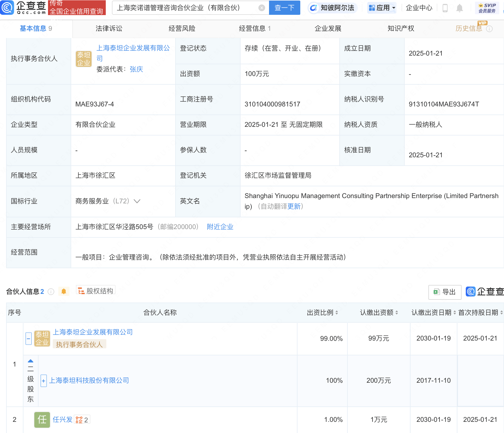Image resolution: width=504 pixels, height=433 pixels.
Task: Click the address 上海市徐汇区华泾路505号
Action: pos(114,227)
